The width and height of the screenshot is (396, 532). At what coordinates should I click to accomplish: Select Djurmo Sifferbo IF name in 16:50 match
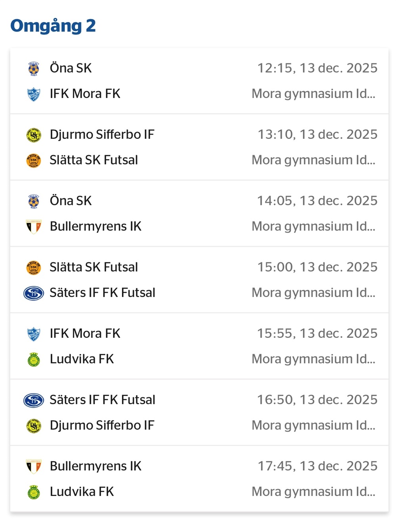[102, 425]
